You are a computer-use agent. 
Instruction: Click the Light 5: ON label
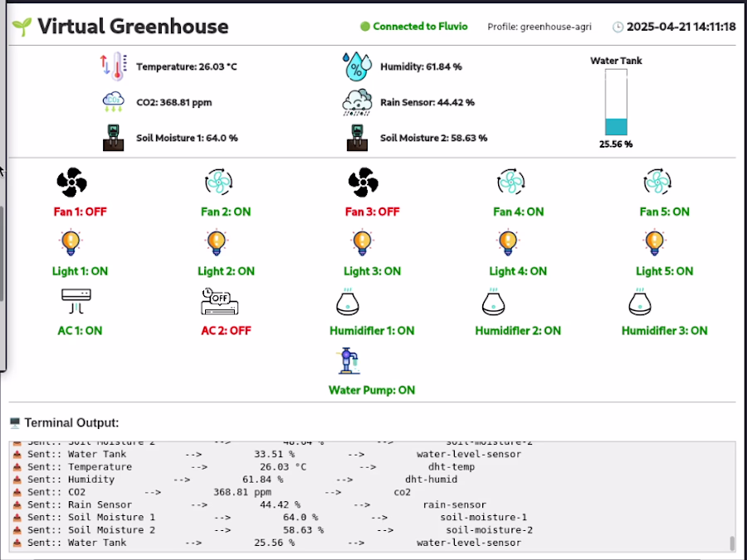665,271
